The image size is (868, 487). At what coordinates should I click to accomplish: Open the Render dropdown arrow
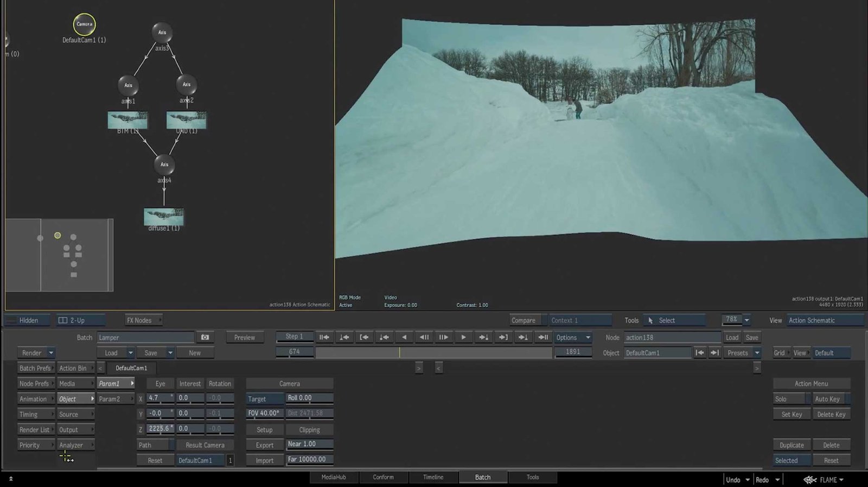click(51, 353)
